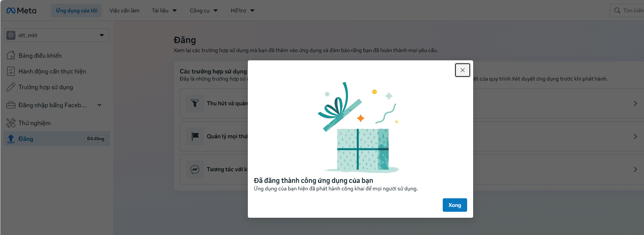Focus the Tìm kiếm search field
The height and width of the screenshot is (235, 644).
click(627, 10)
